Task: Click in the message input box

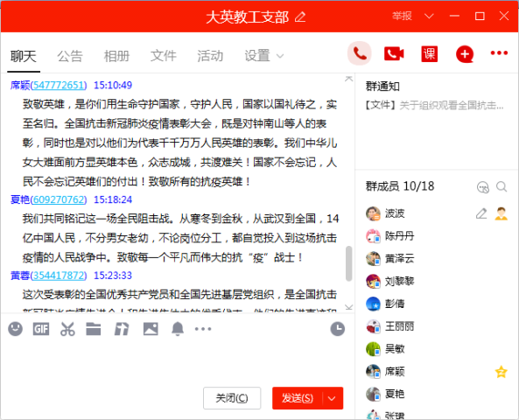Action: click(x=178, y=360)
